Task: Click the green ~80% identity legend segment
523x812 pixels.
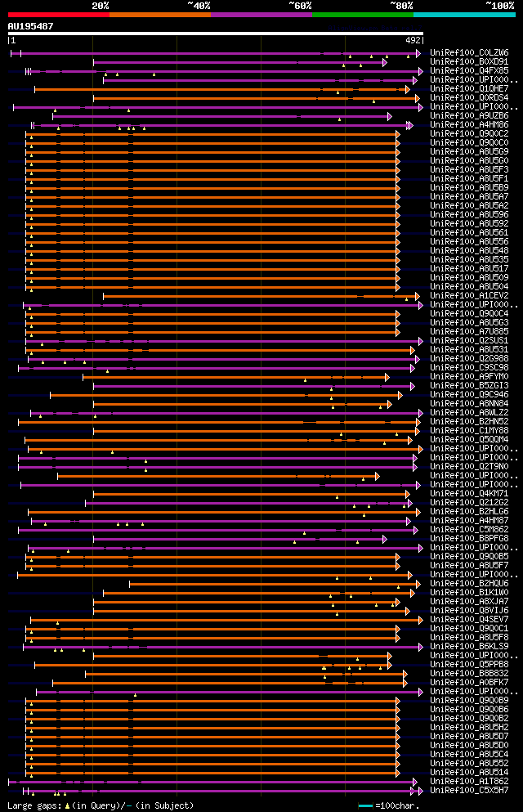Action: (363, 15)
